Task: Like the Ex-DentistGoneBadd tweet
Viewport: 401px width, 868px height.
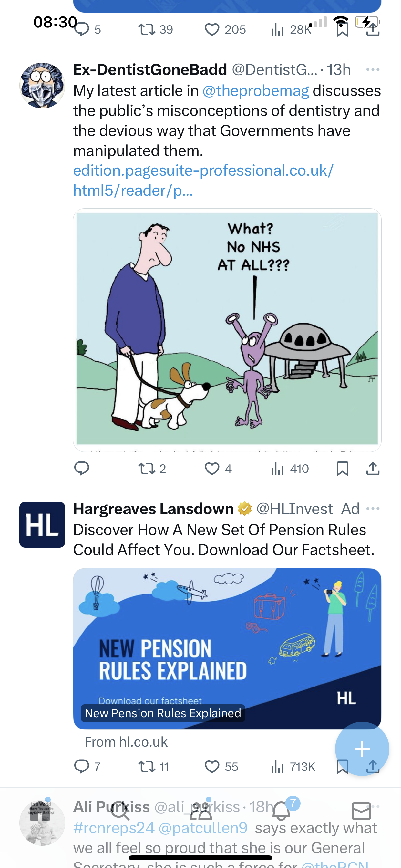Action: pyautogui.click(x=218, y=468)
